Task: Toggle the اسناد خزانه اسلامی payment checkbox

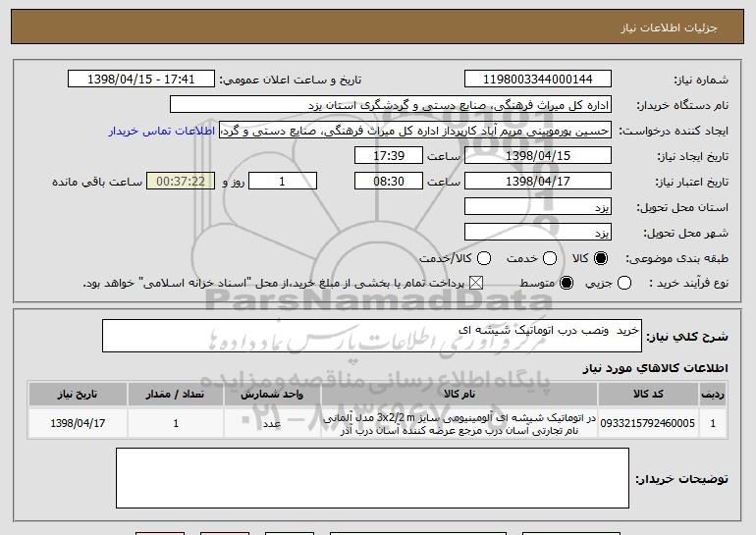Action: (476, 284)
